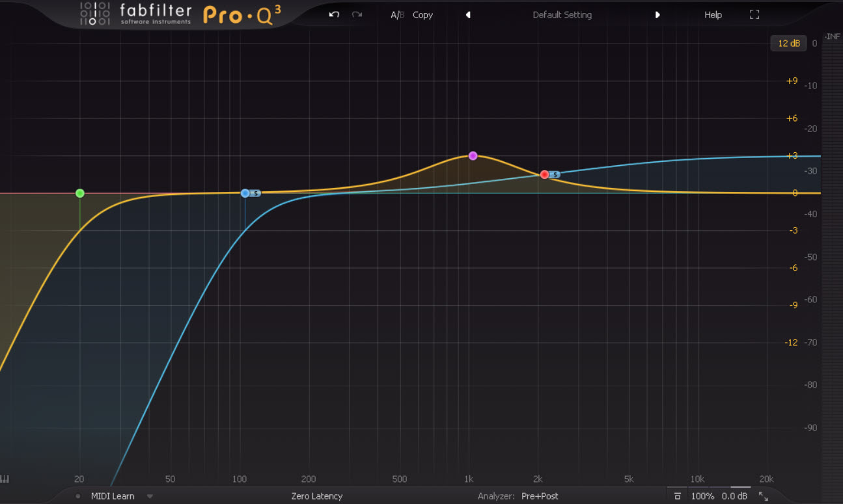Screen dimensions: 843x504
Task: Click the 100% gain scale value
Action: (702, 496)
